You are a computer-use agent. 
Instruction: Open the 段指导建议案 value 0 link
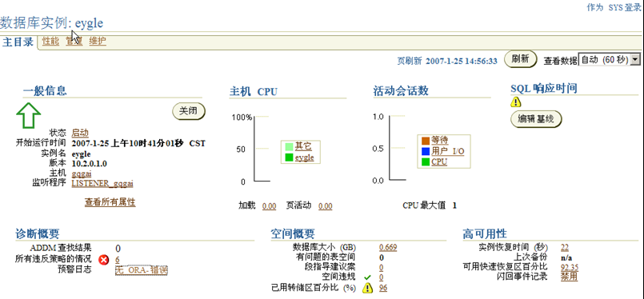(x=382, y=268)
